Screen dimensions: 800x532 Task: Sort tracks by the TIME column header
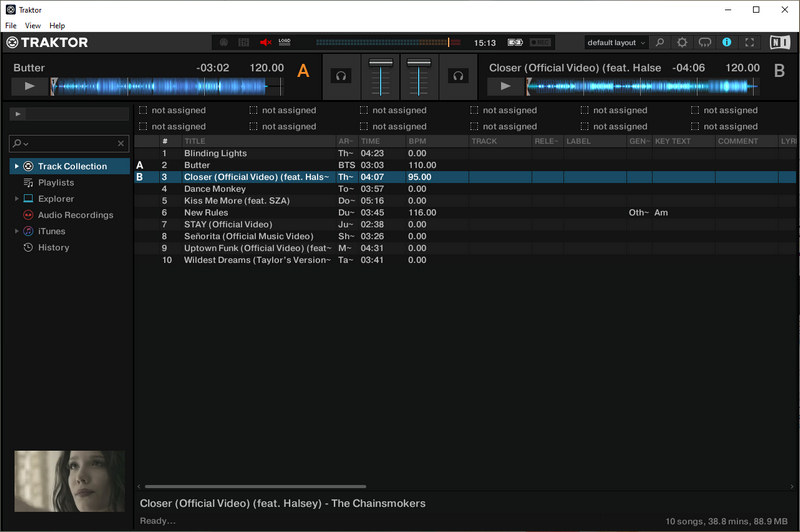coord(382,141)
